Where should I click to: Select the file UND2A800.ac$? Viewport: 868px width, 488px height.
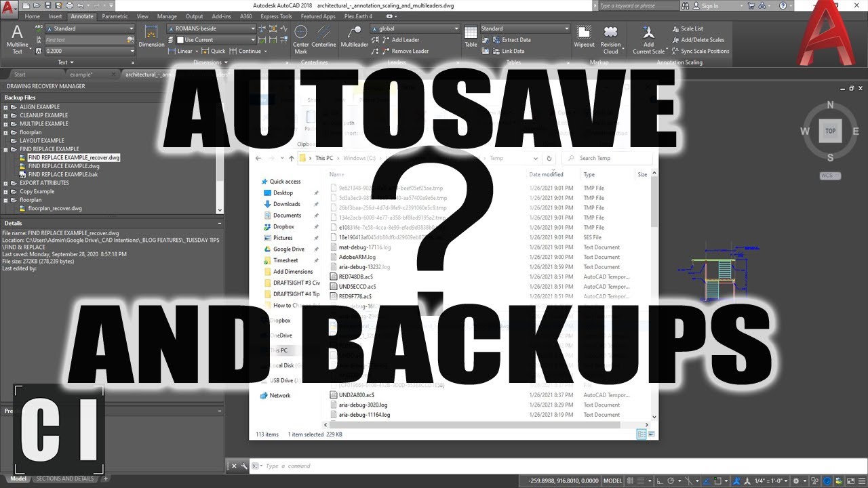point(357,394)
